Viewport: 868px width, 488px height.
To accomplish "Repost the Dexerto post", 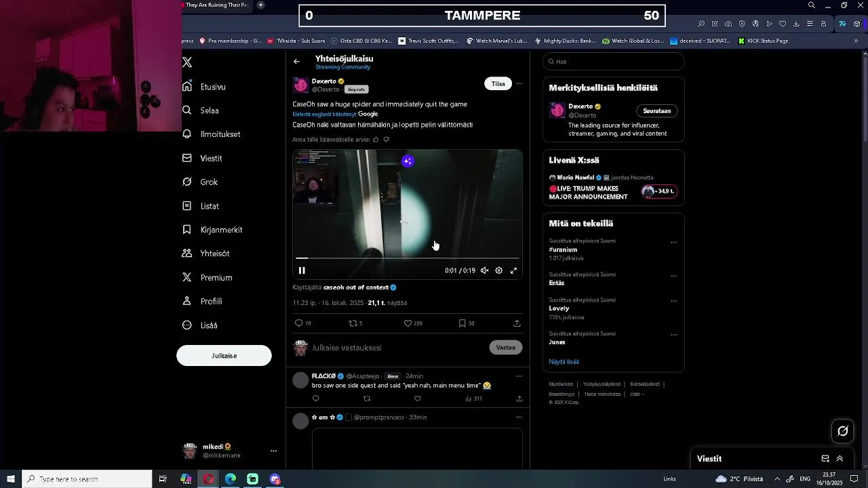I will [355, 323].
